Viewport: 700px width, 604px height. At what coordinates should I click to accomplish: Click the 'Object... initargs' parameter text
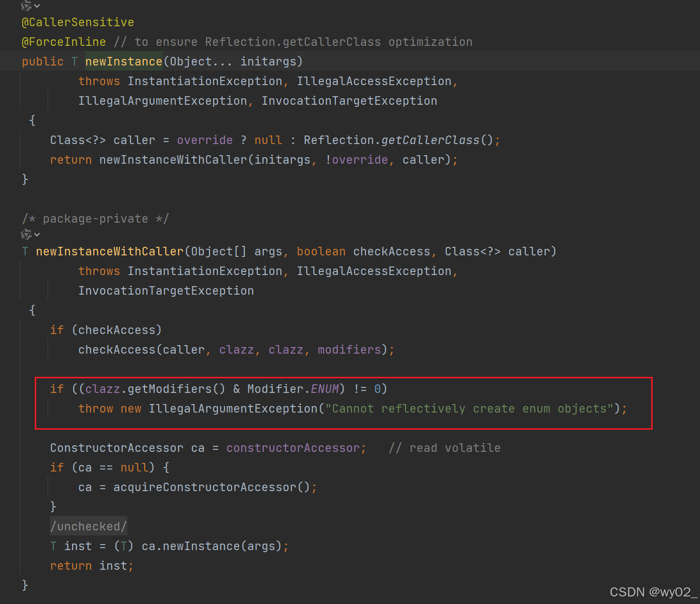[233, 61]
